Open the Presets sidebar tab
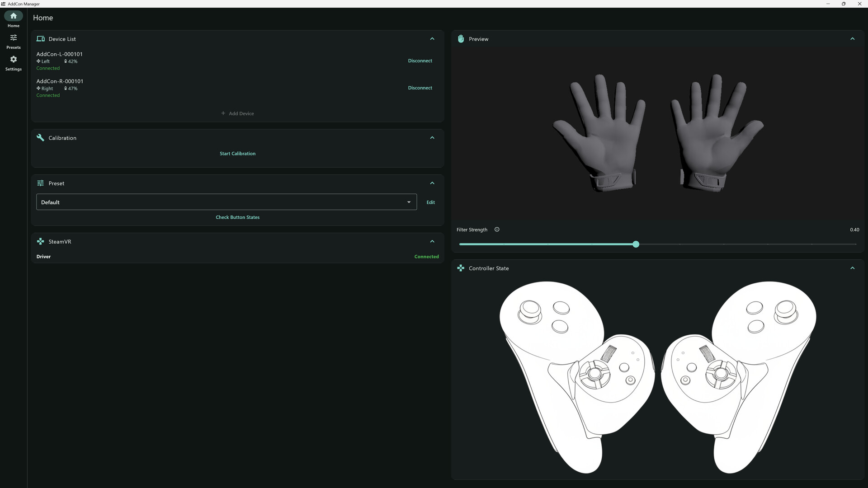 [14, 41]
